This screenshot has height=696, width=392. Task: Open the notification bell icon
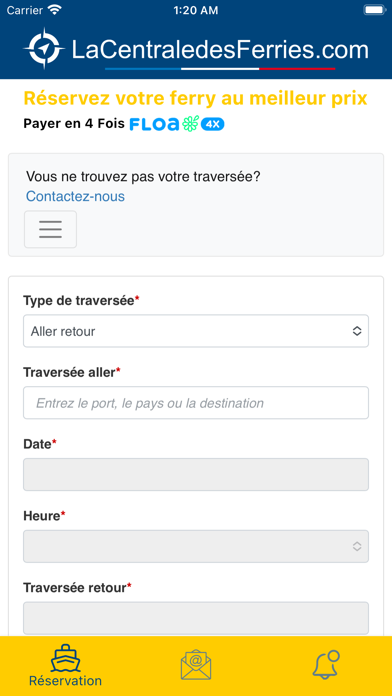click(326, 664)
